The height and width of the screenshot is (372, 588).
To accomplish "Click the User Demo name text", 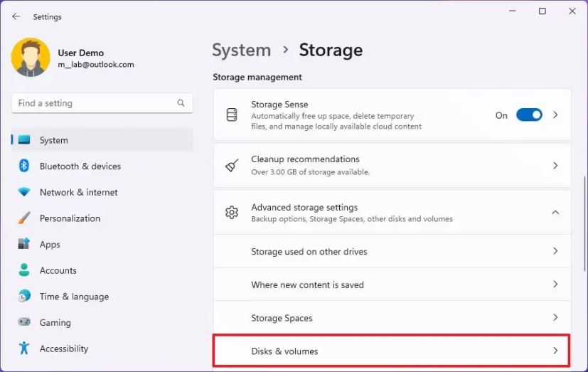I will pyautogui.click(x=80, y=53).
